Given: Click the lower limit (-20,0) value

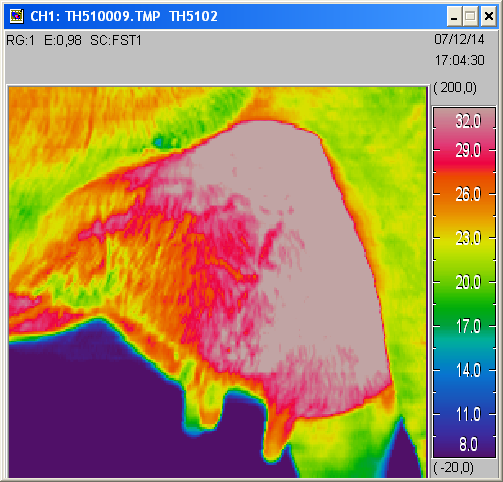Looking at the screenshot, I should click(x=454, y=468).
